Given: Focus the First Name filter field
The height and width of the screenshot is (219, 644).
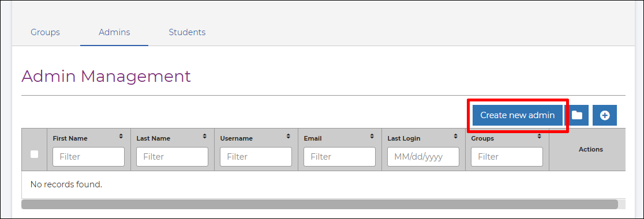Looking at the screenshot, I should point(89,157).
